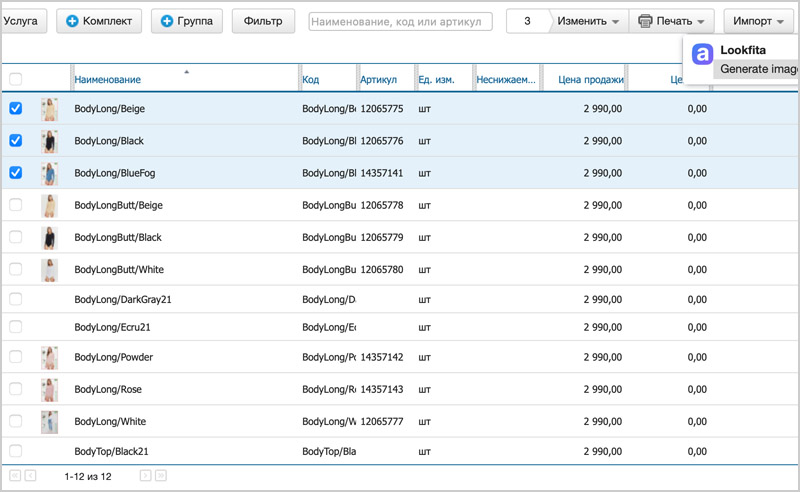Add a new Комплект
This screenshot has width=800, height=492.
[99, 21]
